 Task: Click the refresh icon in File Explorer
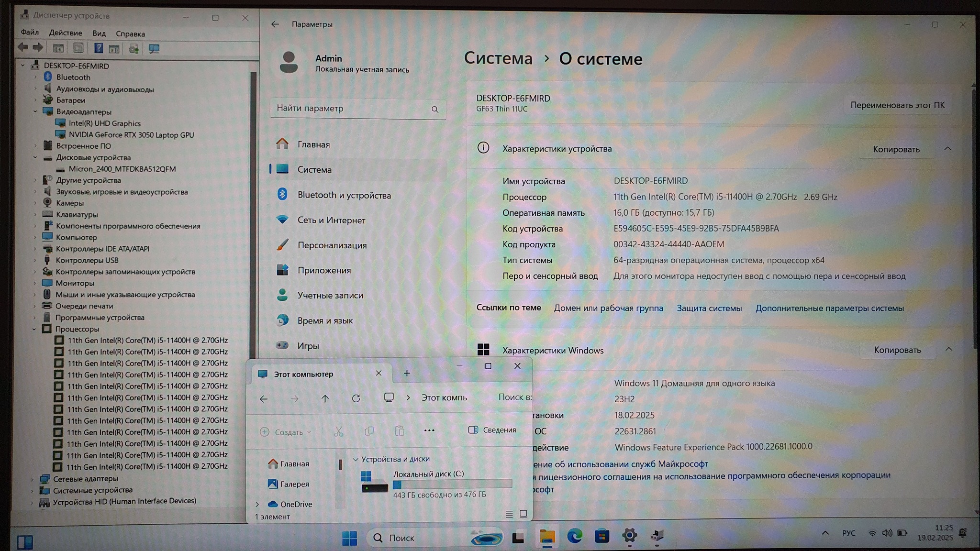tap(356, 398)
